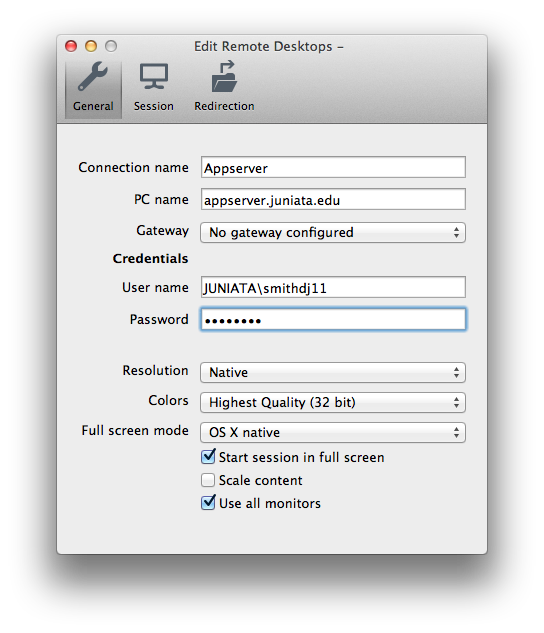Disable Start session in full screen
The image size is (544, 633).
208,457
